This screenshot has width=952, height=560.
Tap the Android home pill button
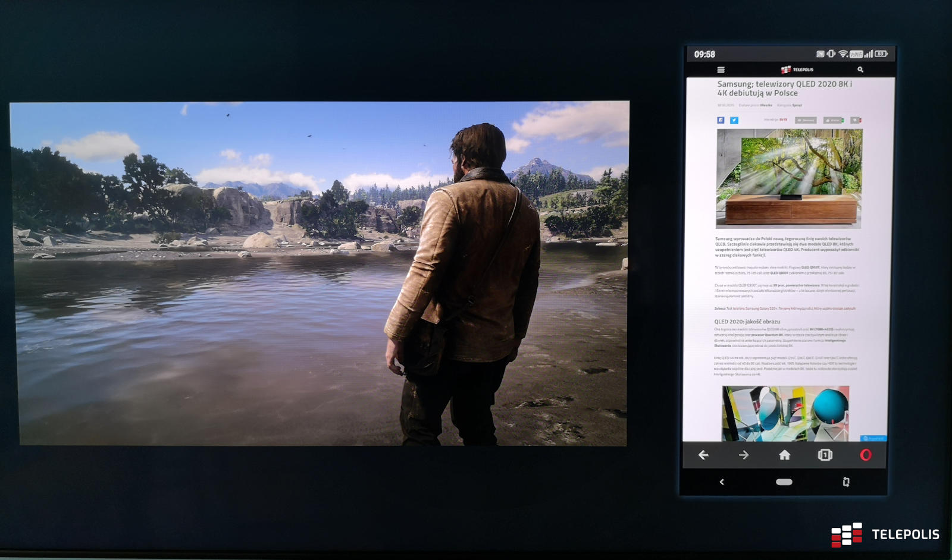click(784, 482)
